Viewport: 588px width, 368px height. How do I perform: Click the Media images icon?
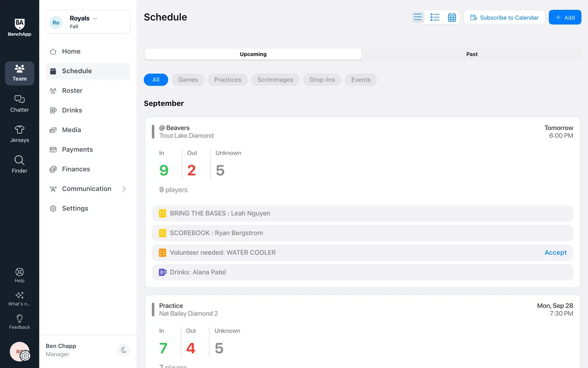click(x=53, y=130)
